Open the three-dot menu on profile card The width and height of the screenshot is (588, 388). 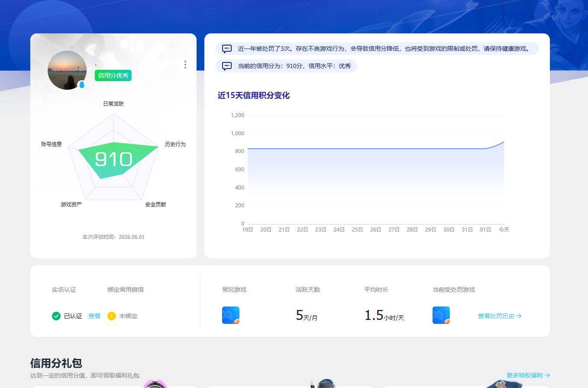(x=185, y=65)
